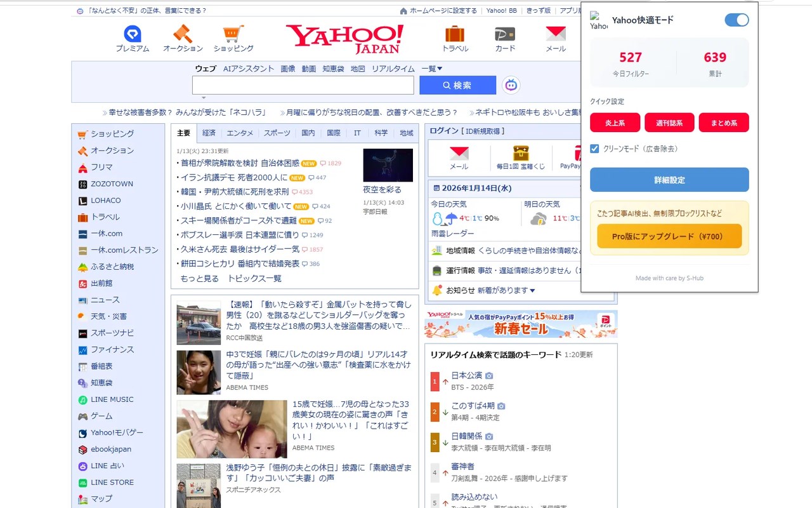812x508 pixels.
Task: Switch to the エンタメ news tab
Action: (240, 133)
